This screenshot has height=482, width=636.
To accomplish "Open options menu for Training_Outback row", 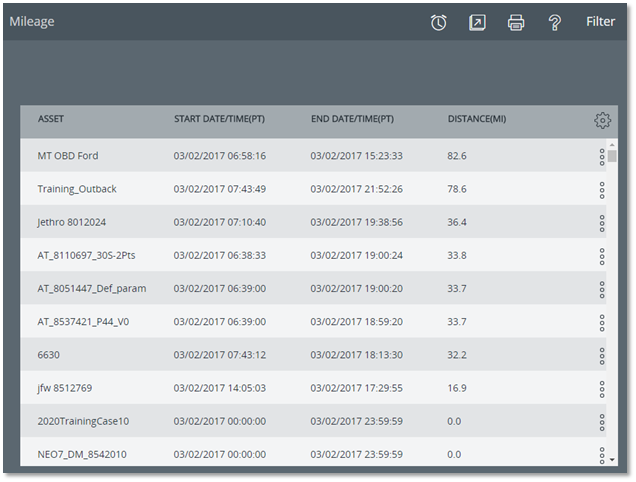I will pos(602,190).
